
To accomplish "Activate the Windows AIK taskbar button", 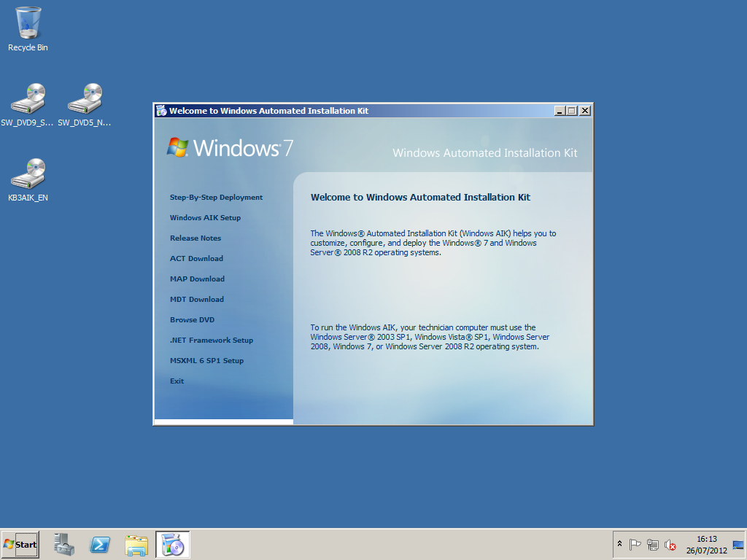I will [172, 544].
